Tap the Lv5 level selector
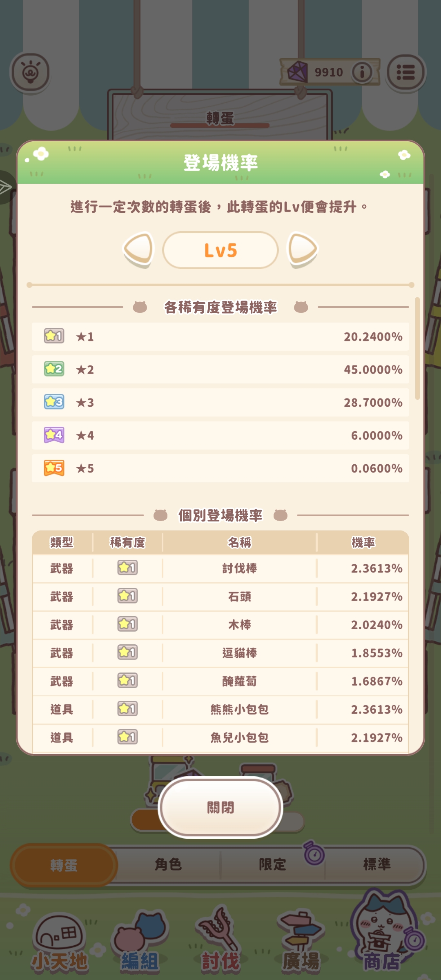 220,250
